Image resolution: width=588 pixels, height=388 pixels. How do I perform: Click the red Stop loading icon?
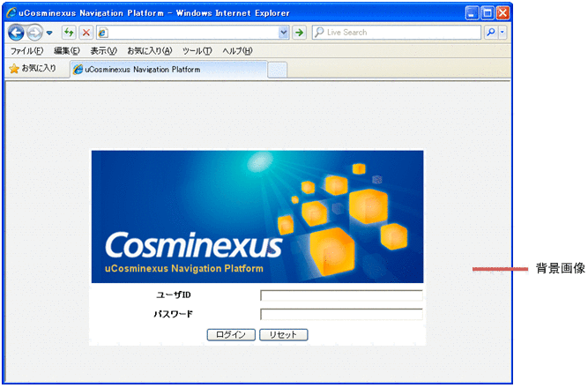(x=86, y=33)
